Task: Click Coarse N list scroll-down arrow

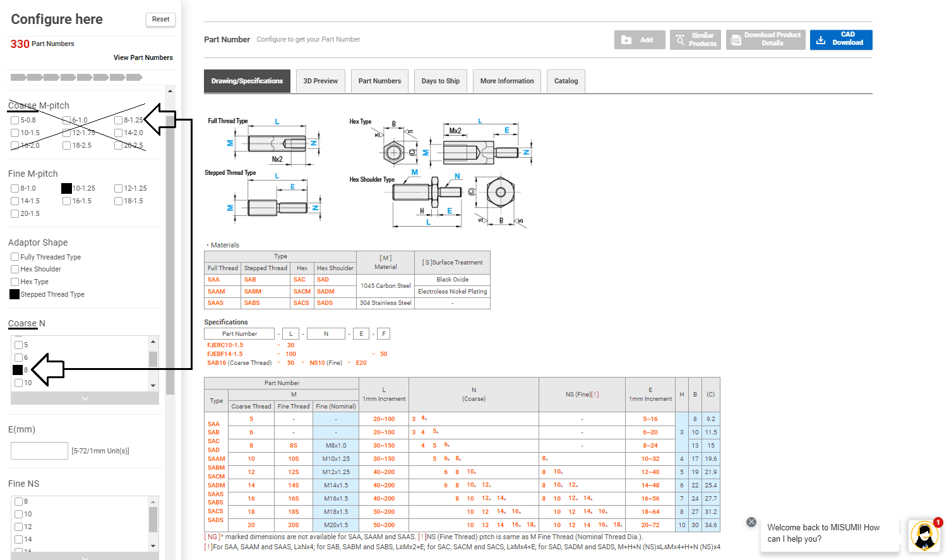Action: [x=153, y=386]
